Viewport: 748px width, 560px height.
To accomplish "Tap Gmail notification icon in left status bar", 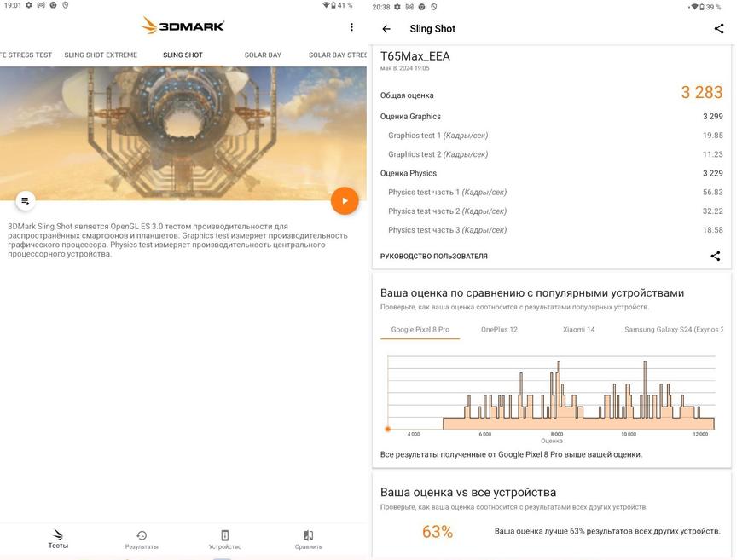I will pos(41,5).
